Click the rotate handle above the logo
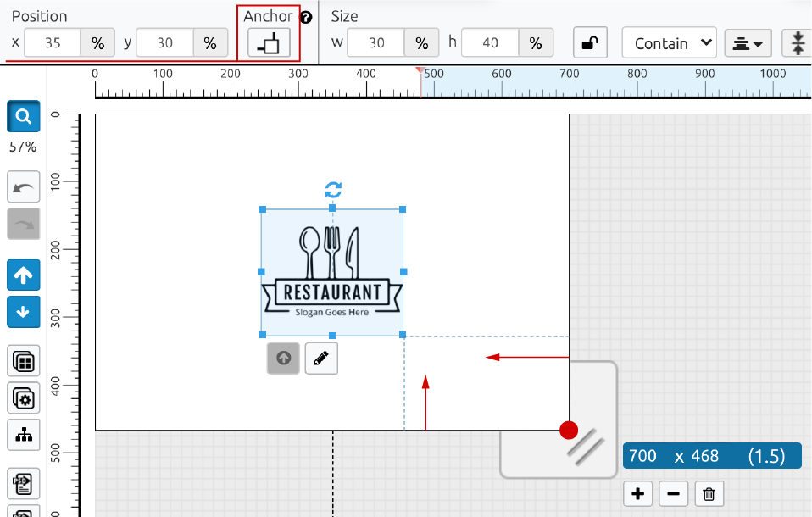812x517 pixels. (333, 190)
